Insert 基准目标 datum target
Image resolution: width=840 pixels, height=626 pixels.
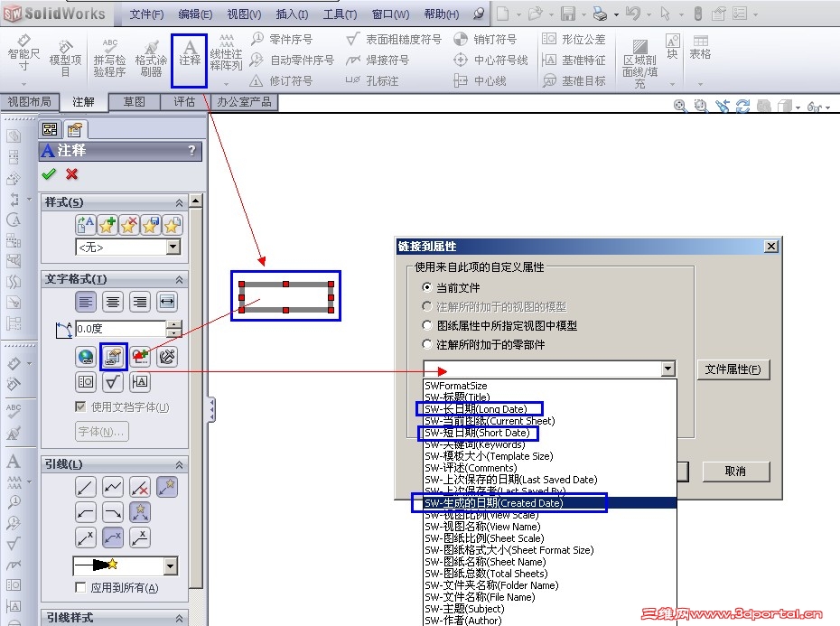click(574, 81)
